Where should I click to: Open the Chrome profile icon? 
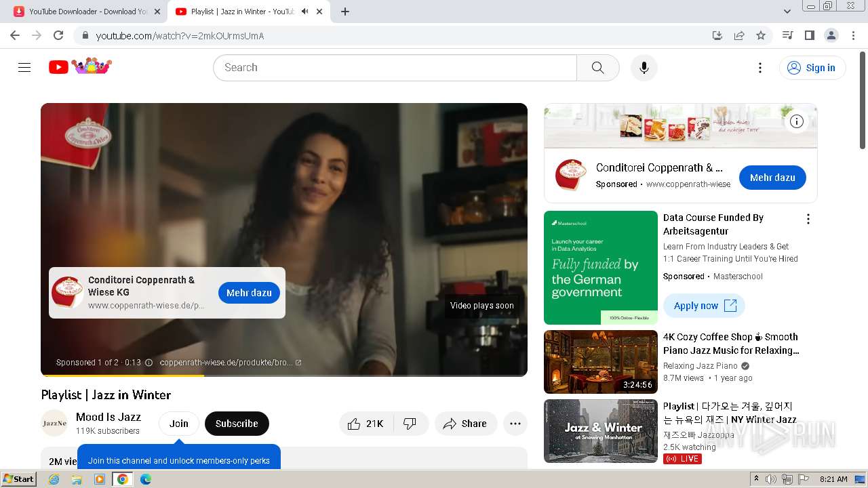(x=831, y=35)
